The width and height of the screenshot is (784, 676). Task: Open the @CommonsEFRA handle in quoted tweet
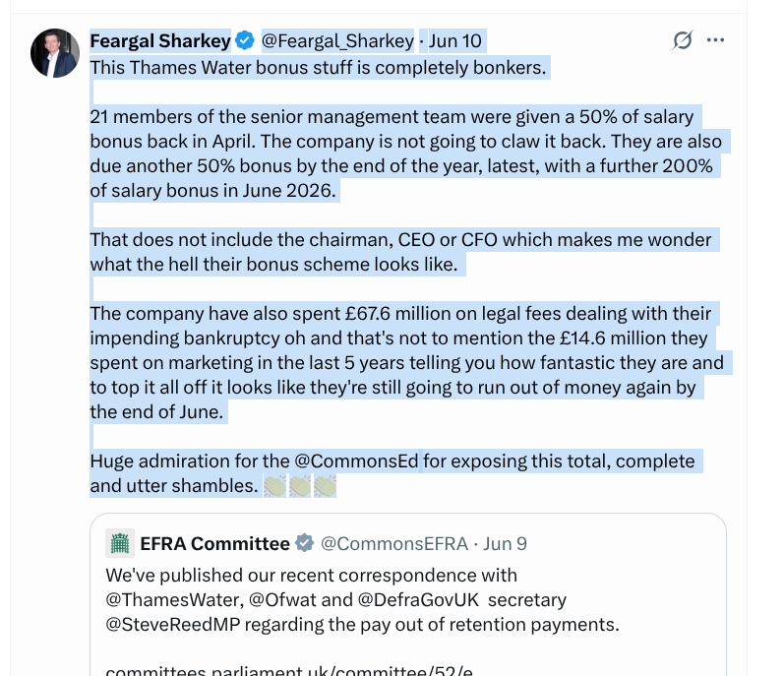coord(394,544)
